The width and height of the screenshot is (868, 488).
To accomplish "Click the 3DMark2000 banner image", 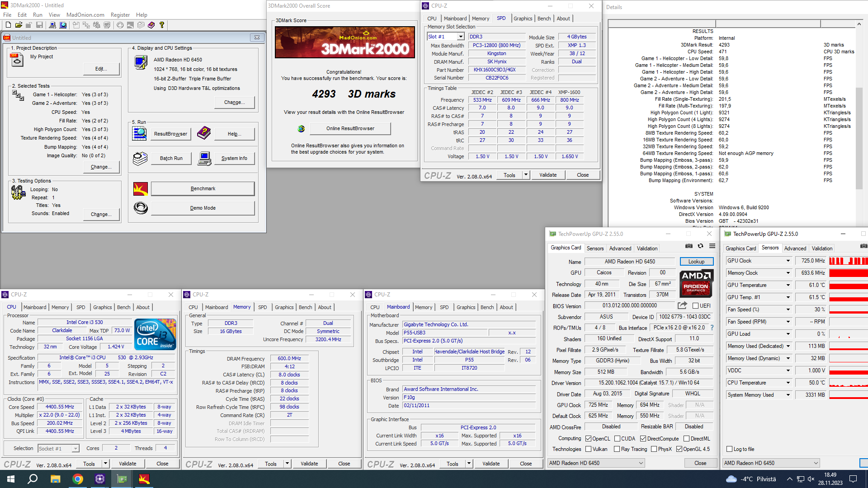I will pyautogui.click(x=344, y=42).
